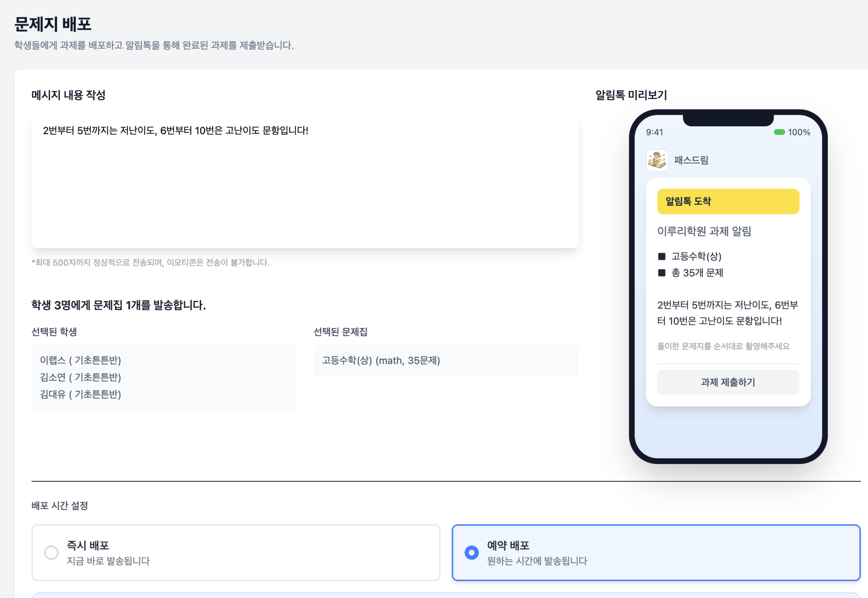Screen dimensions: 868x598
Task: Click the 패스드림 sender name
Action: pos(691,160)
